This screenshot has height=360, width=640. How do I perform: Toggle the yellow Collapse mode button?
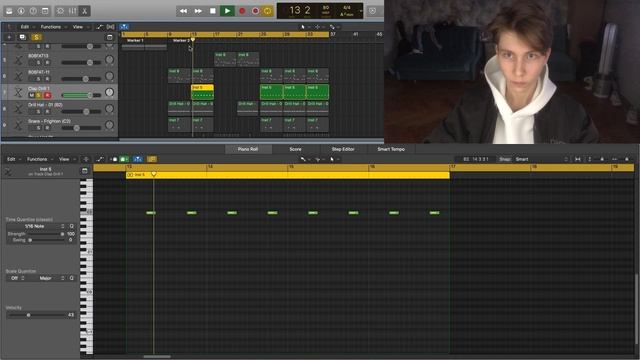[151, 159]
